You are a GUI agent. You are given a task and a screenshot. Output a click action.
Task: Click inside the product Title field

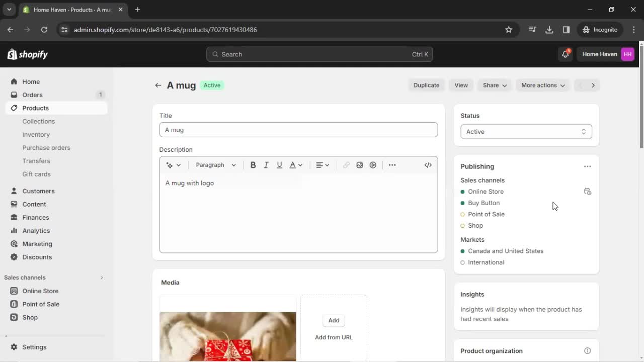point(298,129)
